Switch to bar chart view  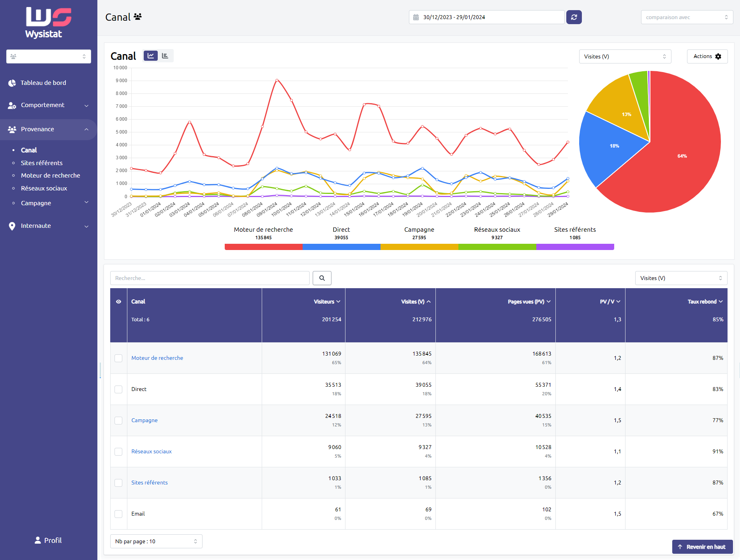(x=165, y=56)
